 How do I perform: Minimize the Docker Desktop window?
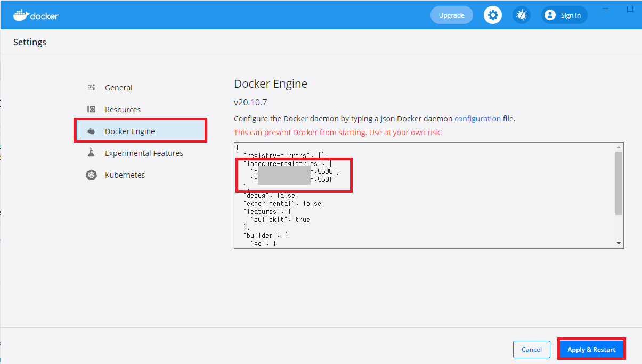[x=606, y=9]
